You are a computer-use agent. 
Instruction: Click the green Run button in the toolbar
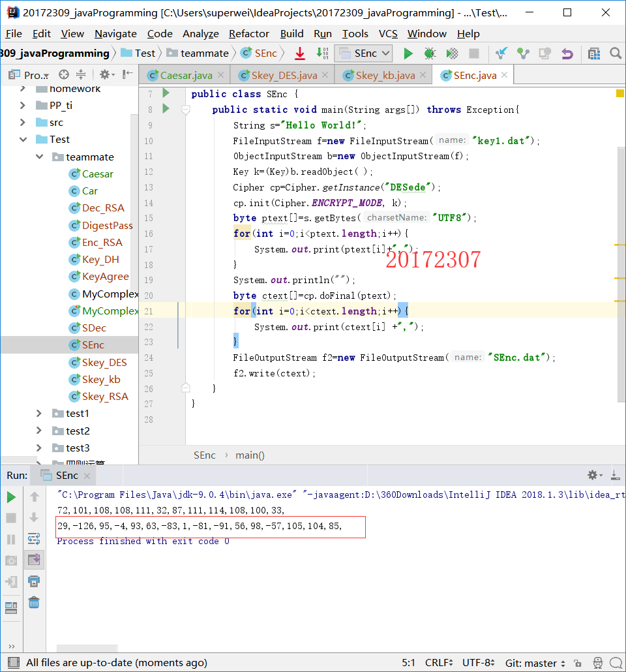click(408, 53)
